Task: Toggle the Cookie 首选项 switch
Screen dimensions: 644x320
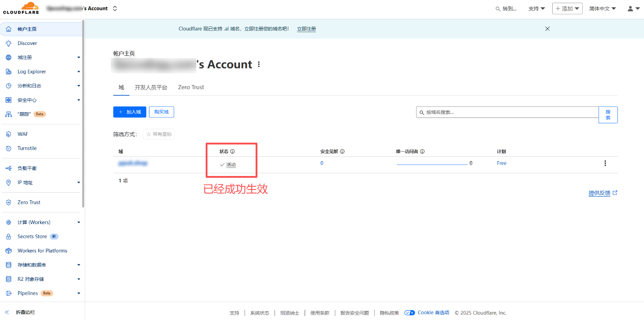Action: click(x=410, y=313)
